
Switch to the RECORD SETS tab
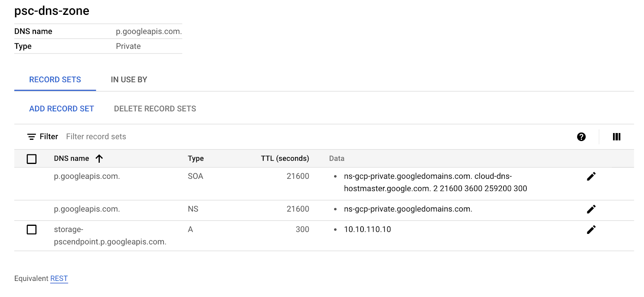[55, 80]
